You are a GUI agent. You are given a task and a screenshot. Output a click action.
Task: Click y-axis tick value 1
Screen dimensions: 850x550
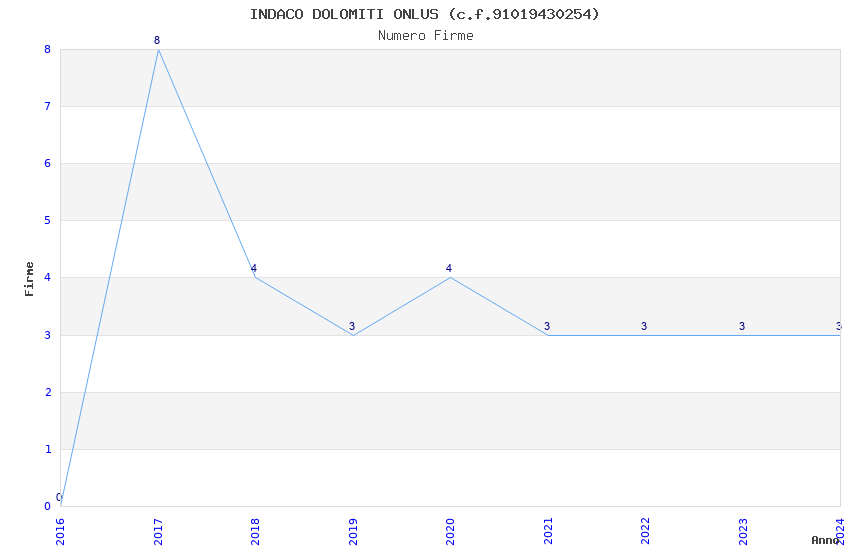pos(48,449)
